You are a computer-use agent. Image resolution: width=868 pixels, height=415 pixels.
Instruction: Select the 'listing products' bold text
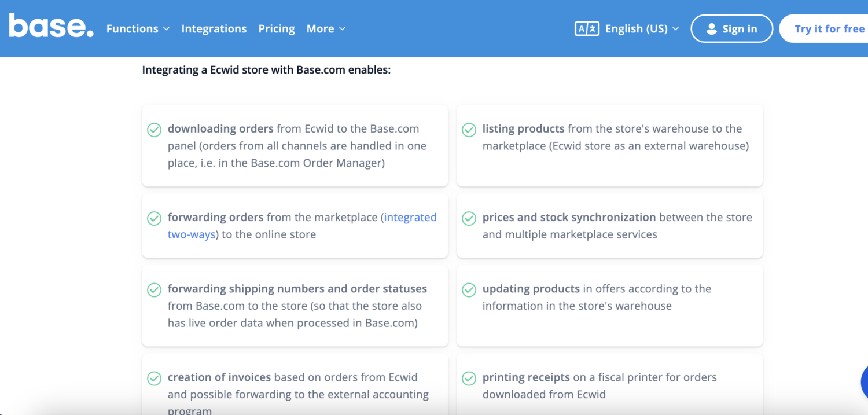point(524,129)
